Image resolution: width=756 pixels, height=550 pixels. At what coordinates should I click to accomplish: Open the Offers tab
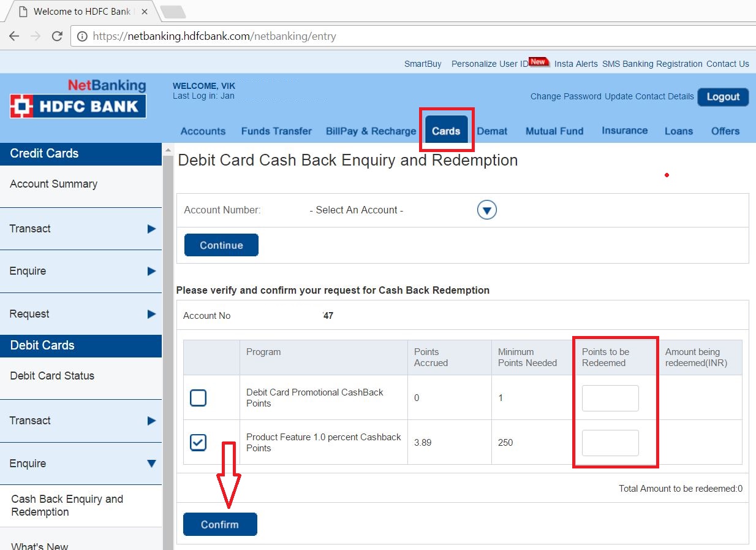[x=725, y=131]
